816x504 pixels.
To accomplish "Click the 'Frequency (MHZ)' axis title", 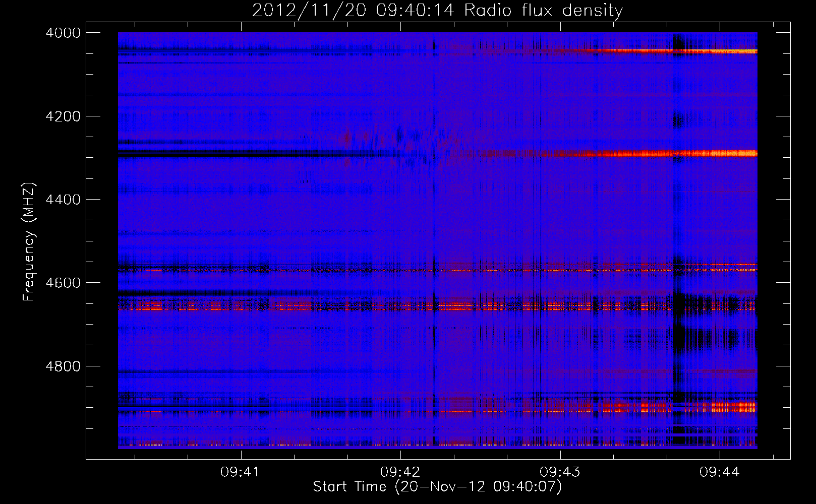I will coord(29,242).
